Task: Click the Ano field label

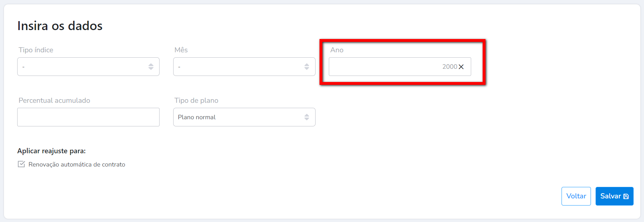Action: point(337,50)
